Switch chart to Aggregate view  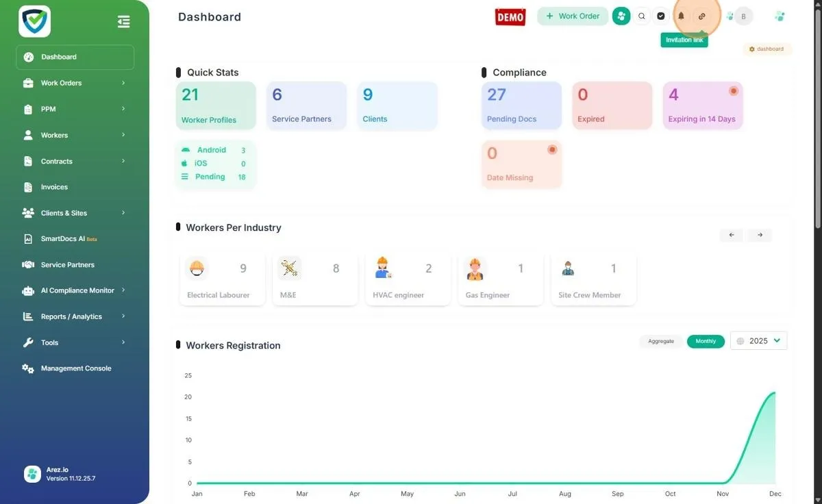click(x=661, y=341)
